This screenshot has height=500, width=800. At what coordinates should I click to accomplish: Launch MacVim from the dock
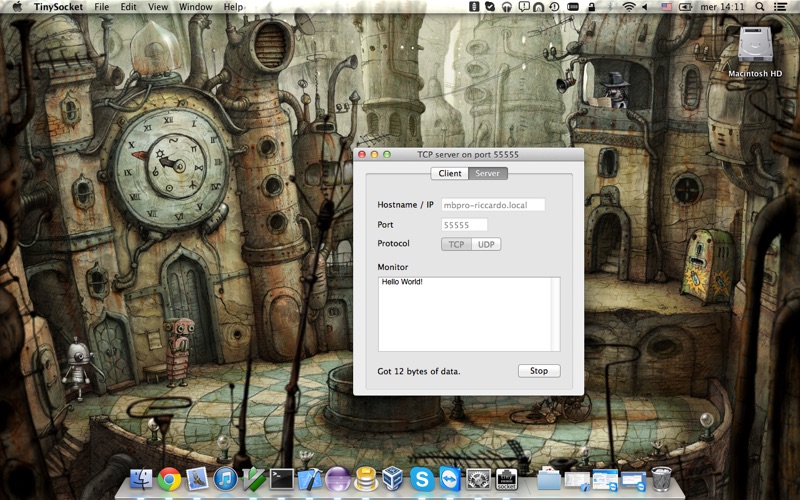[x=253, y=480]
